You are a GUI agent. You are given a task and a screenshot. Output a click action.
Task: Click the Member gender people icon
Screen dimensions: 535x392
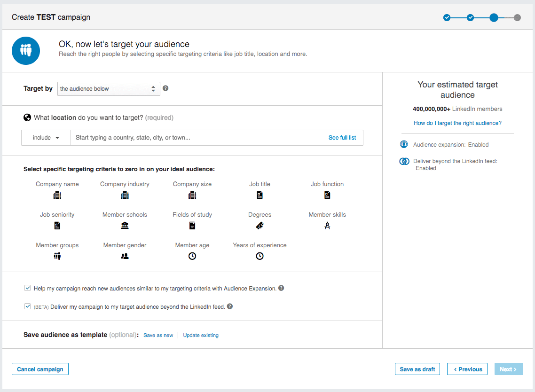click(125, 256)
